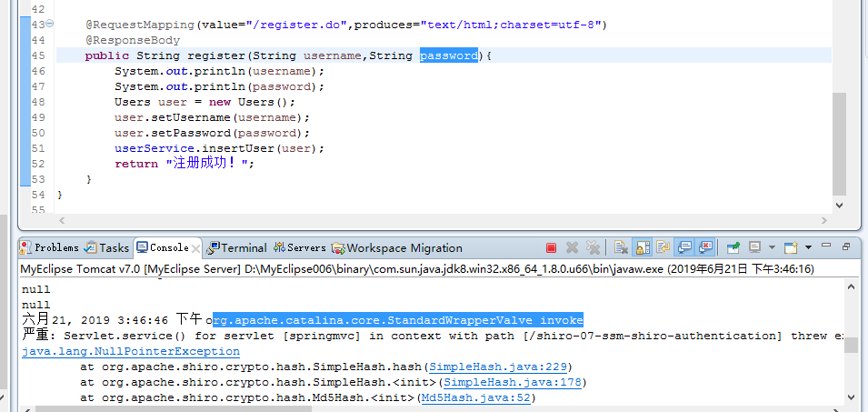The image size is (868, 412).
Task: Click line number 54 in the gutter
Action: pyautogui.click(x=38, y=195)
